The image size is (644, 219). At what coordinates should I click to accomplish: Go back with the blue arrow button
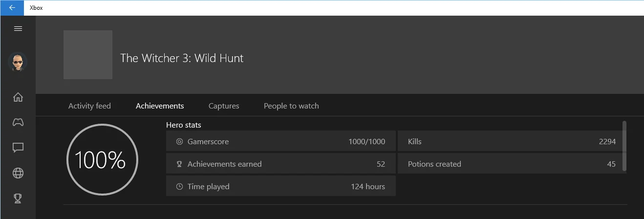12,8
